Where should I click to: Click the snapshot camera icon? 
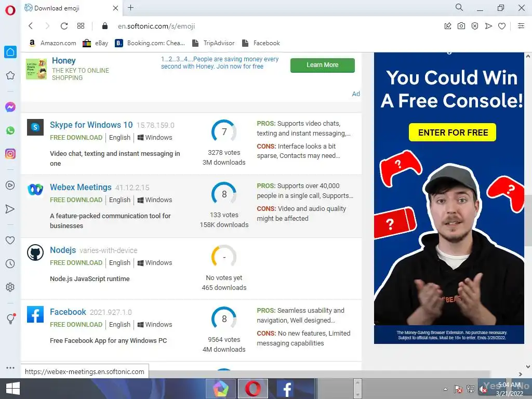click(461, 26)
